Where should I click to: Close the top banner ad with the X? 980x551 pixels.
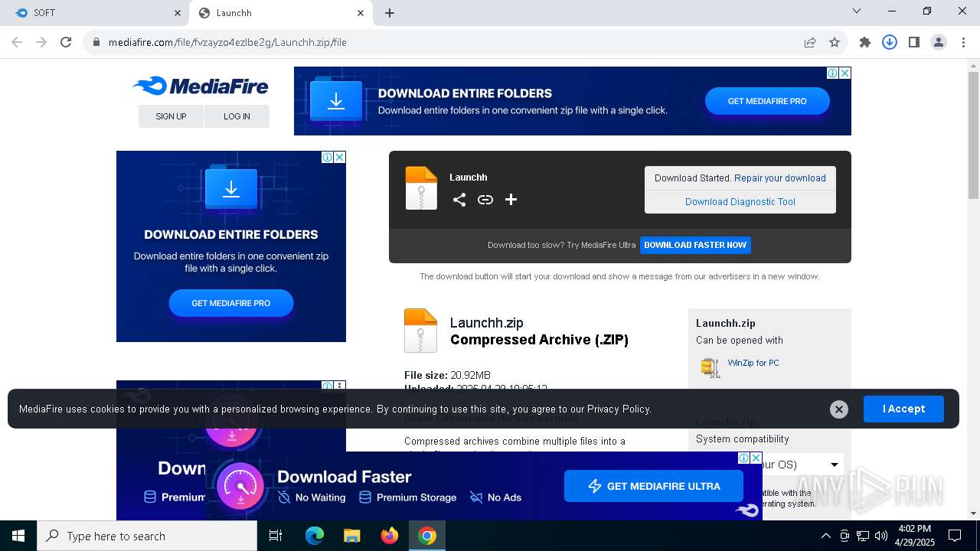(x=845, y=73)
